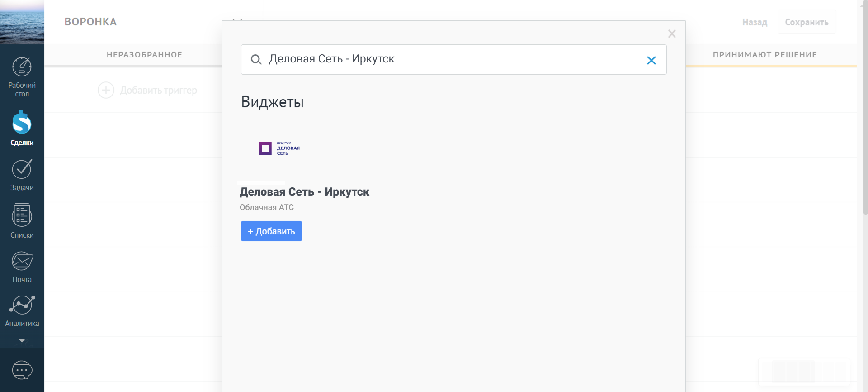This screenshot has height=392, width=868.
Task: Click the Деловая Сеть widget logo
Action: (x=279, y=148)
